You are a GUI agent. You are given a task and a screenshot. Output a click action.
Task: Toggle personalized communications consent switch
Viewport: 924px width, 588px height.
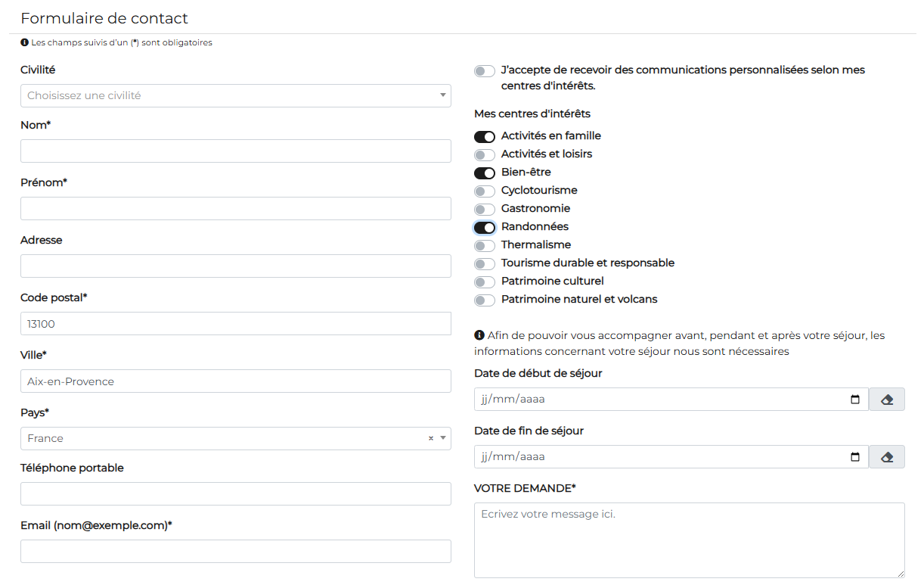[x=485, y=71]
